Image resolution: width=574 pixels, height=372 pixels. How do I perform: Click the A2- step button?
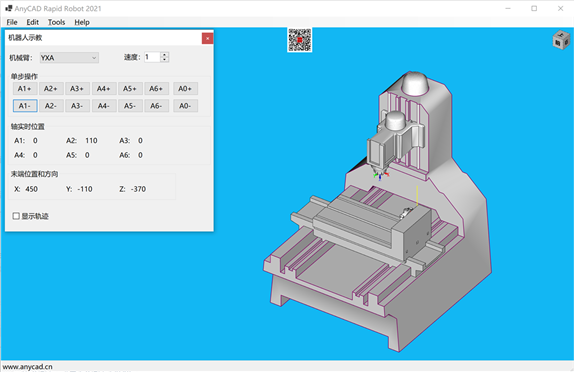51,106
